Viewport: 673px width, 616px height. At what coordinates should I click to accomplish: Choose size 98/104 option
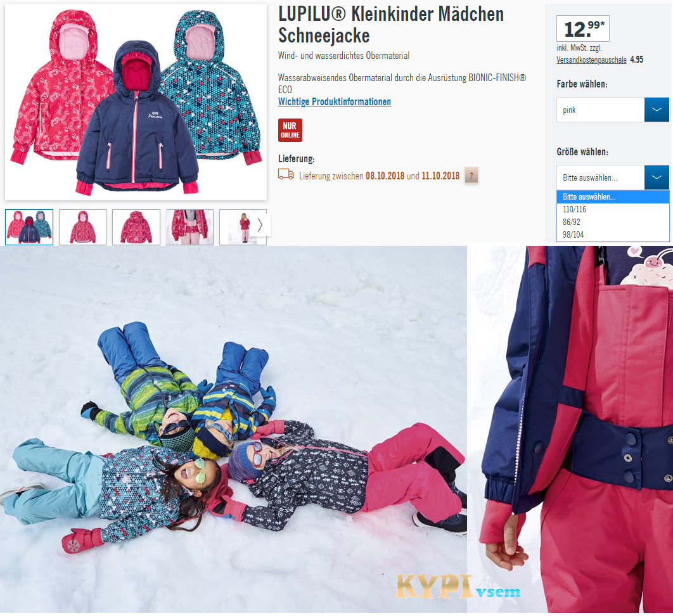click(613, 235)
